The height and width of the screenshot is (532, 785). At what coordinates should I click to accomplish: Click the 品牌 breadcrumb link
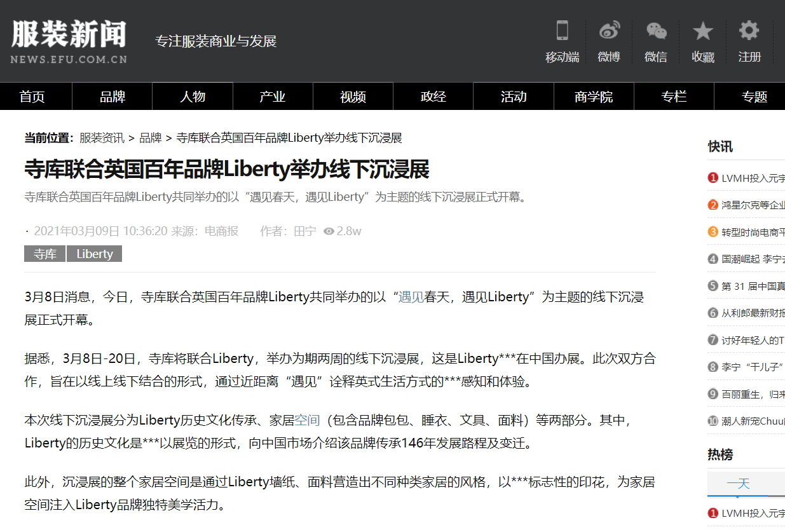tap(151, 138)
